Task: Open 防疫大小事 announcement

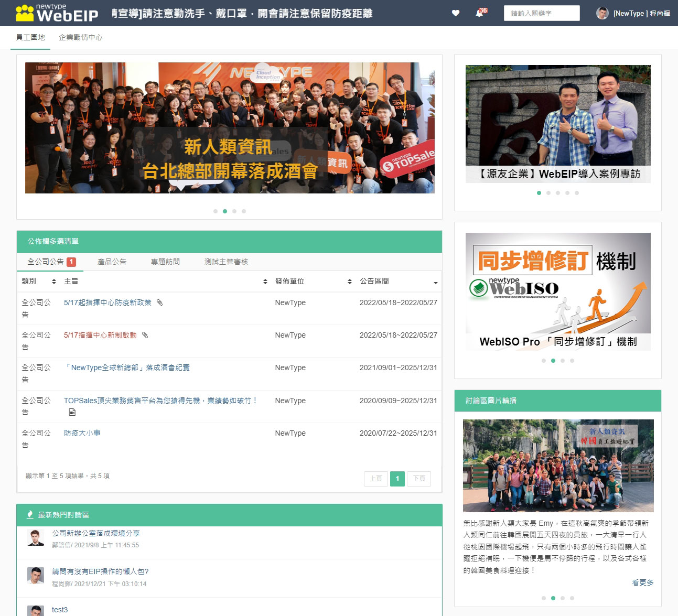Action: tap(82, 433)
